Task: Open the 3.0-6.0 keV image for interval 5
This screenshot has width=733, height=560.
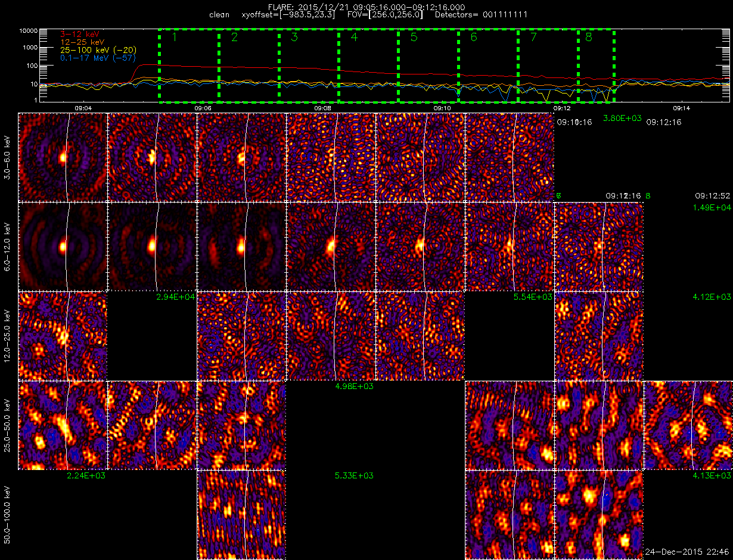Action: click(420, 157)
